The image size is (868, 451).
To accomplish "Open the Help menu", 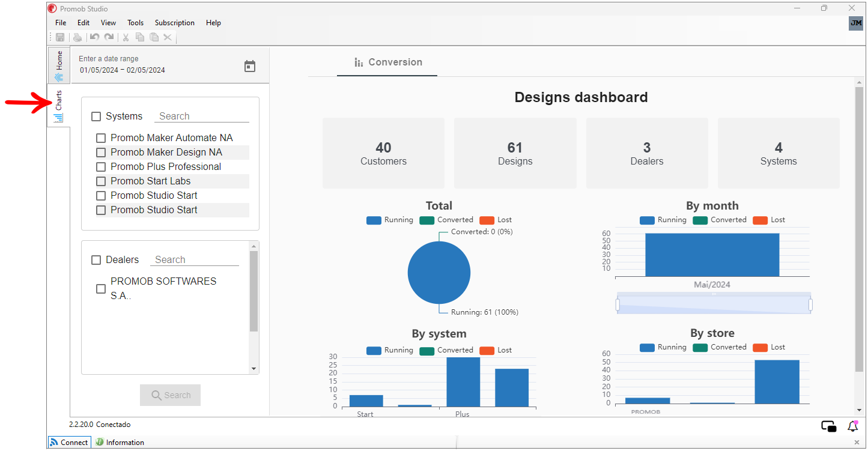I will [x=213, y=23].
